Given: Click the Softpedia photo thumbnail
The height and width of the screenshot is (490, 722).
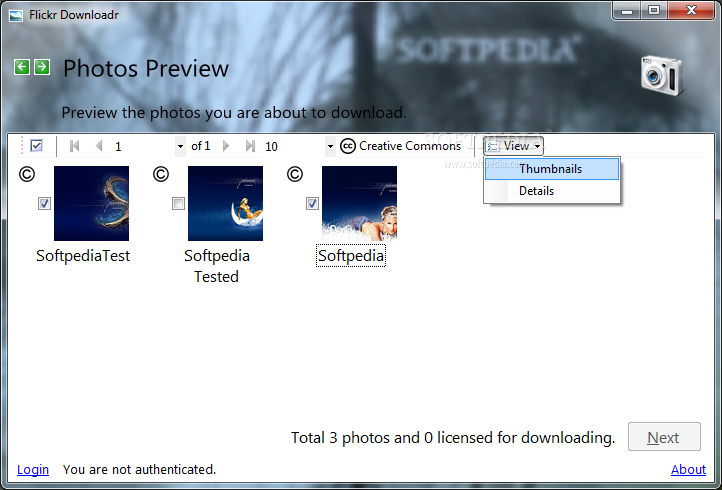Looking at the screenshot, I should pyautogui.click(x=359, y=203).
